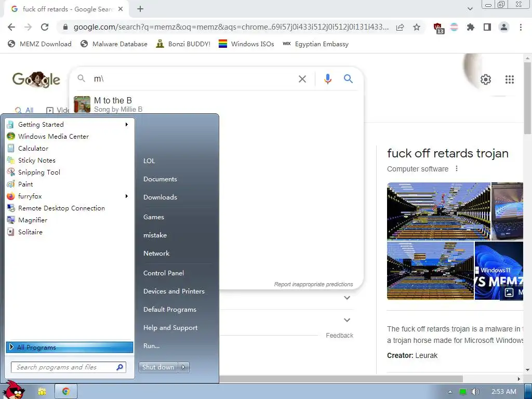Open the volume speaker tray icon
The width and height of the screenshot is (532, 399).
tap(475, 392)
